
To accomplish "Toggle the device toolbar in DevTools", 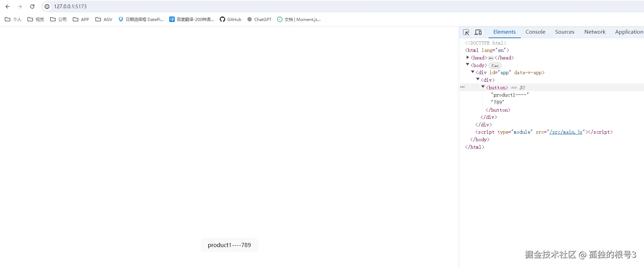I will [478, 32].
